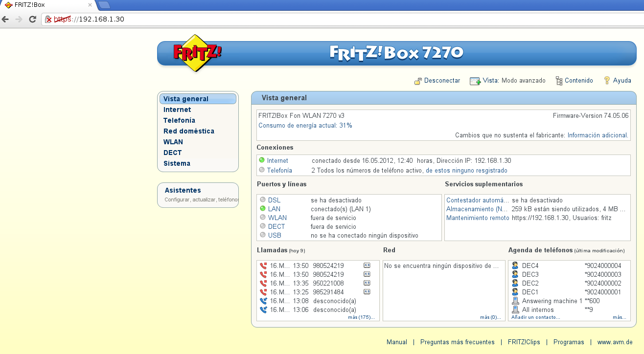The height and width of the screenshot is (354, 644).
Task: Expand the call list via más (175)
Action: pos(361,317)
